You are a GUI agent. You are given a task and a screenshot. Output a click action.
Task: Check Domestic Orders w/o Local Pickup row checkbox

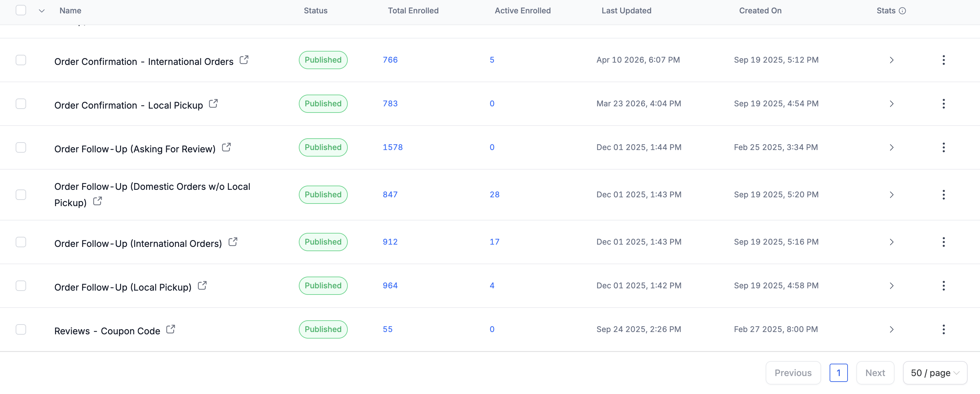point(21,195)
